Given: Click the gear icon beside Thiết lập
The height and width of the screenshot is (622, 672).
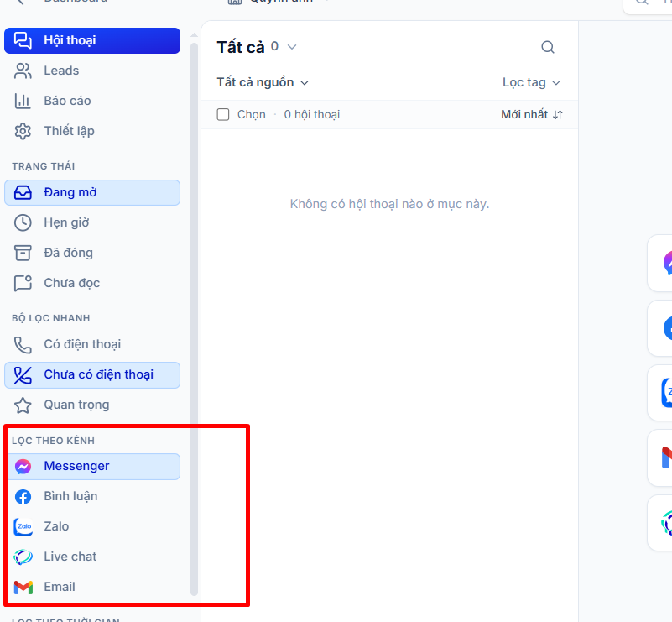Looking at the screenshot, I should (x=23, y=131).
